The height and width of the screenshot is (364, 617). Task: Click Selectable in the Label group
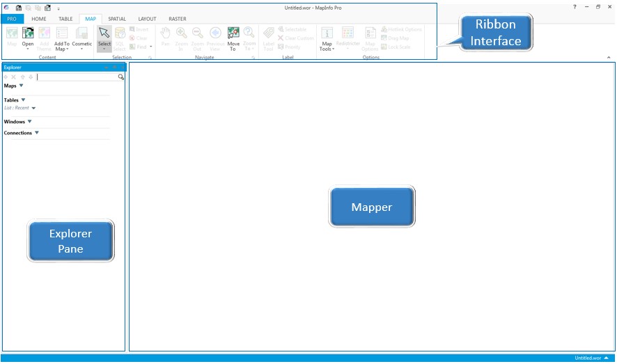(292, 29)
